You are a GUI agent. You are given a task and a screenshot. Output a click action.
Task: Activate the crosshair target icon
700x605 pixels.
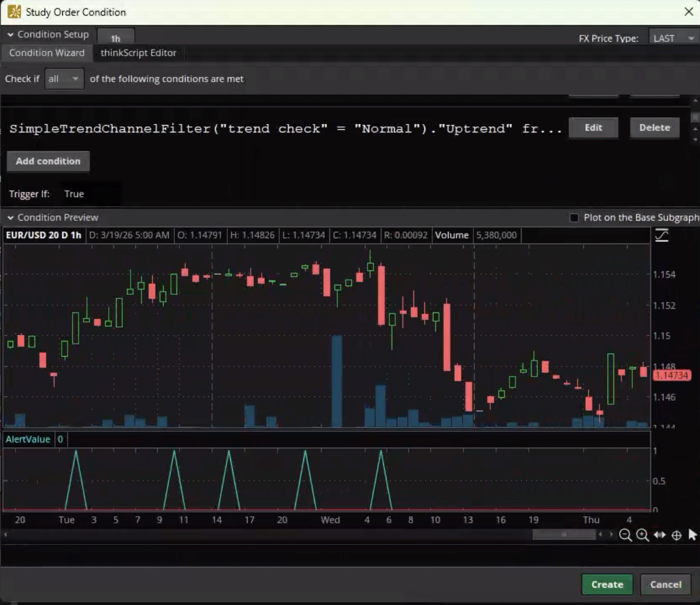pyautogui.click(x=676, y=535)
